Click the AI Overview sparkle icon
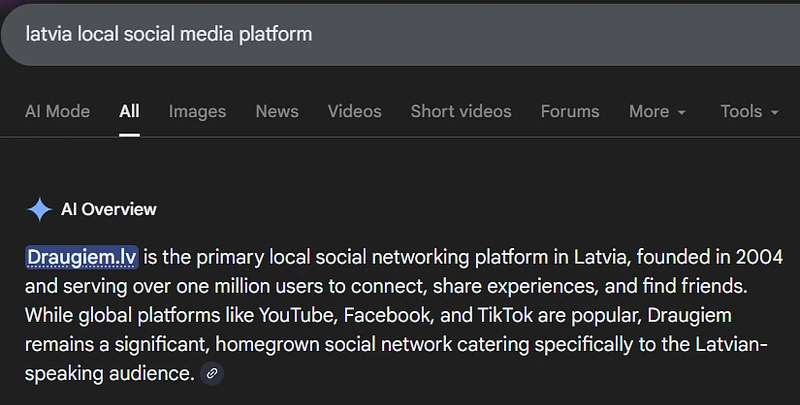 coord(39,209)
